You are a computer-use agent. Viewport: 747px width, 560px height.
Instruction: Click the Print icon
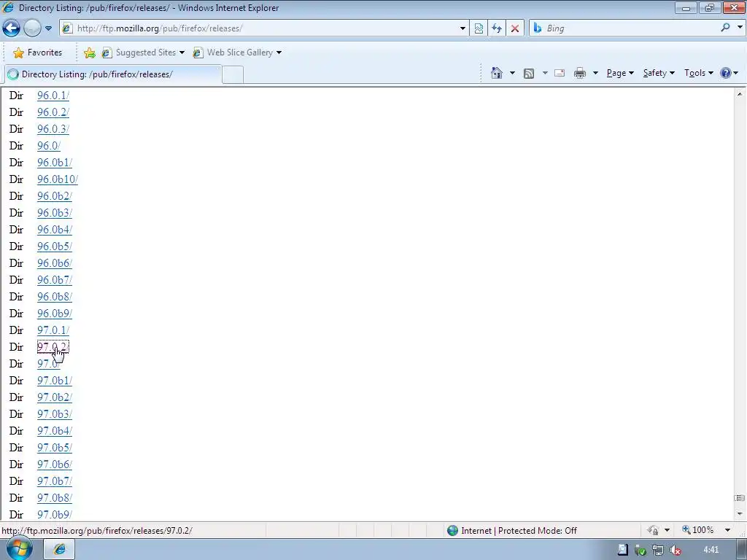click(x=579, y=73)
